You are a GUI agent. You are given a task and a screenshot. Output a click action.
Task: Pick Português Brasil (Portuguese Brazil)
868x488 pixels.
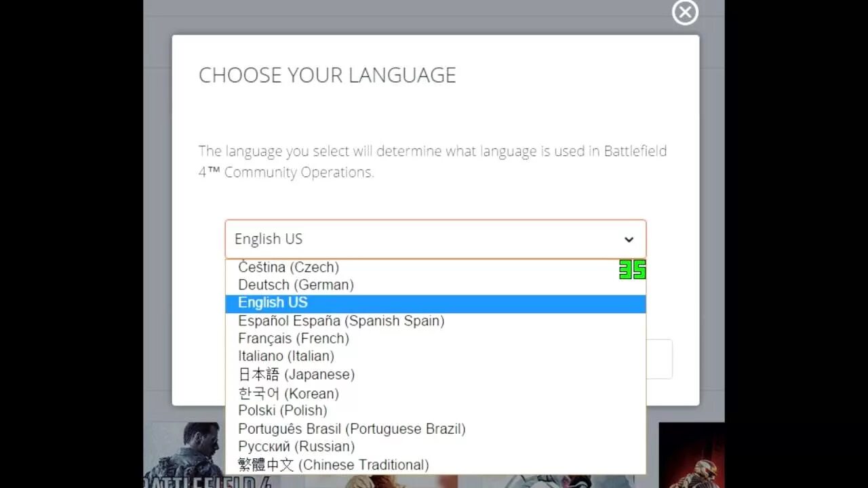click(435, 429)
